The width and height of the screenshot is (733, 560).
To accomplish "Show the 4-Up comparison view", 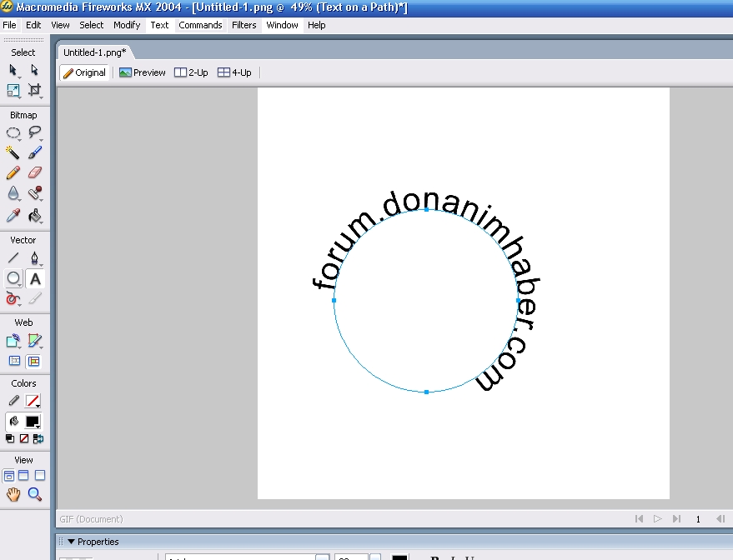I will 234,72.
